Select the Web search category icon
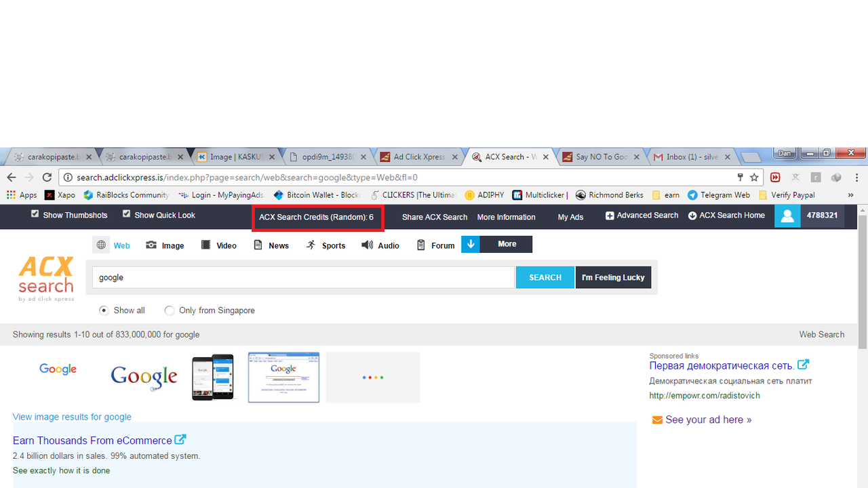The height and width of the screenshot is (488, 868). 101,245
